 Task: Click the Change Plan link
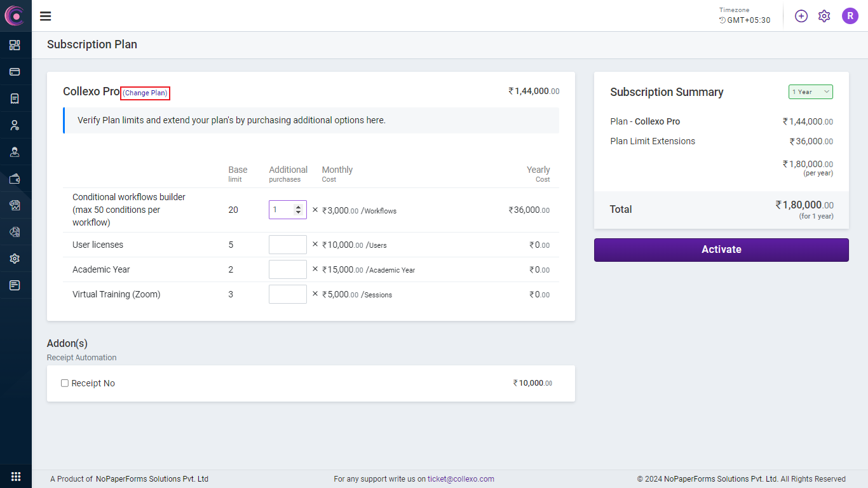(145, 93)
